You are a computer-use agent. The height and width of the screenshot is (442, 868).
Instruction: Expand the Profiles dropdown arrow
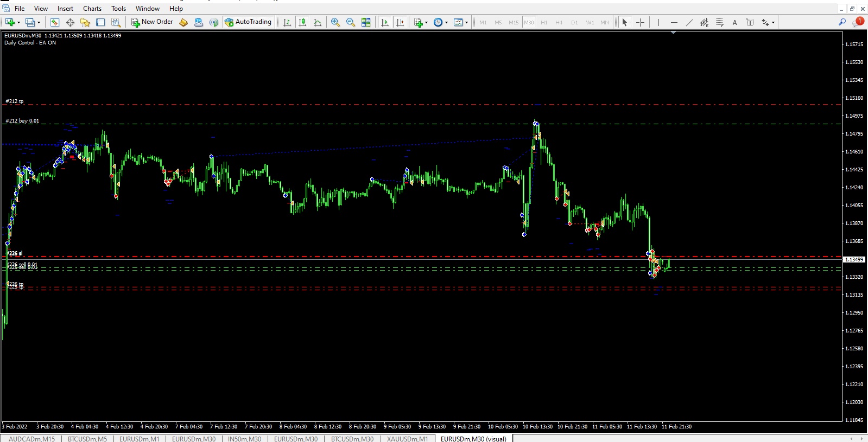39,22
